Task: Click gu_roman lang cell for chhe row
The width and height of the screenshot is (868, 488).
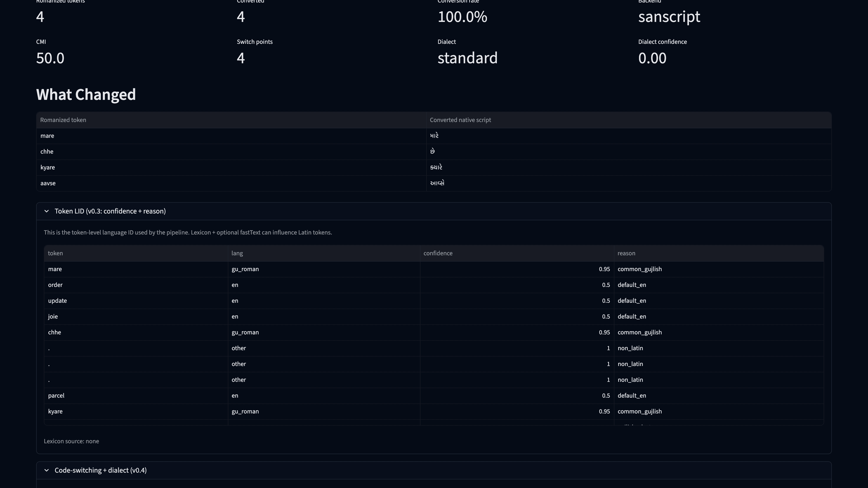Action: click(x=245, y=332)
